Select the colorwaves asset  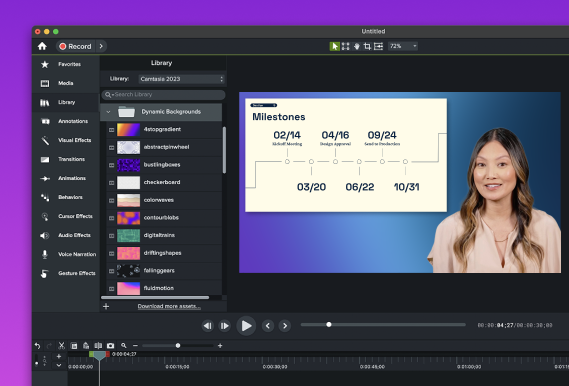[x=164, y=200]
